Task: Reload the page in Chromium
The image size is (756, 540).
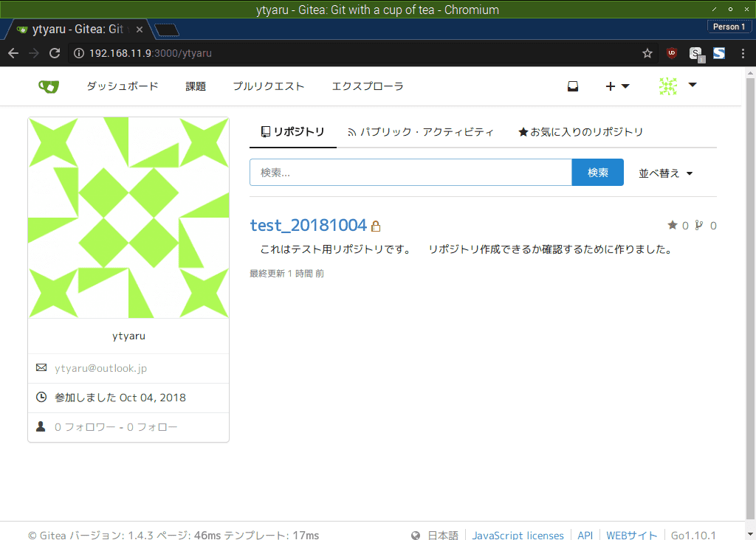Action: (x=54, y=53)
